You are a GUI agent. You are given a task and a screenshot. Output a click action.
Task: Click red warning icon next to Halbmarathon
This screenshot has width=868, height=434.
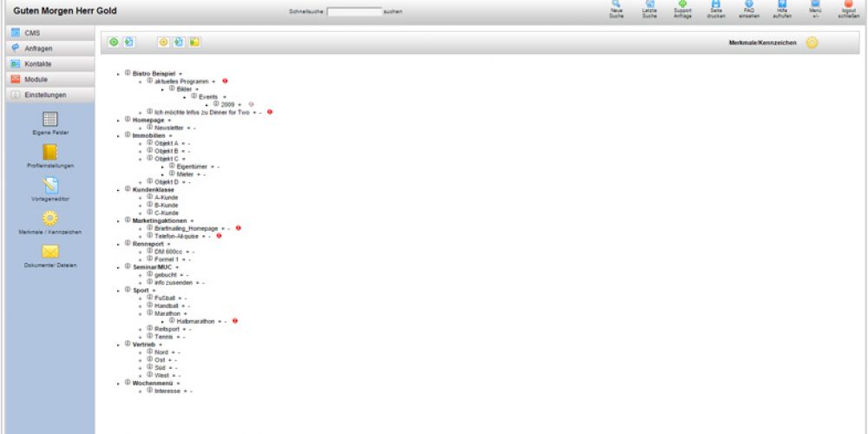tap(235, 321)
